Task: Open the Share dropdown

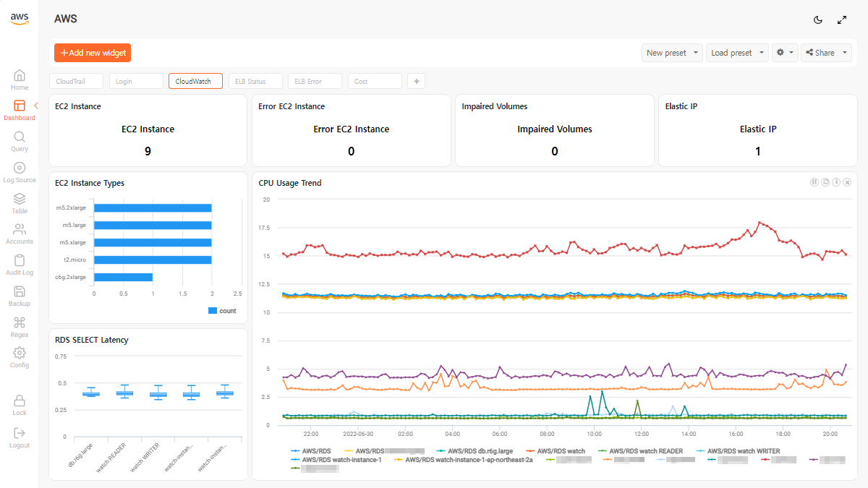Action: (x=826, y=53)
